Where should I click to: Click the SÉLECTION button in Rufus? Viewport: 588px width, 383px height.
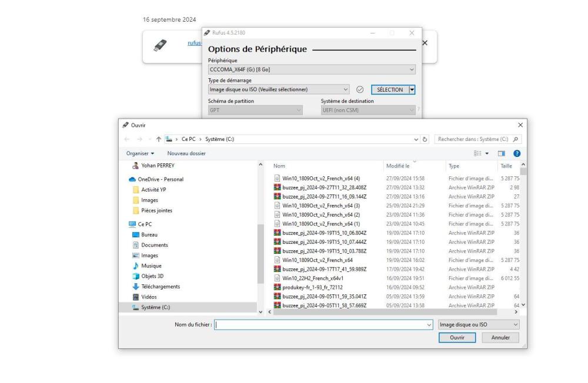[390, 89]
